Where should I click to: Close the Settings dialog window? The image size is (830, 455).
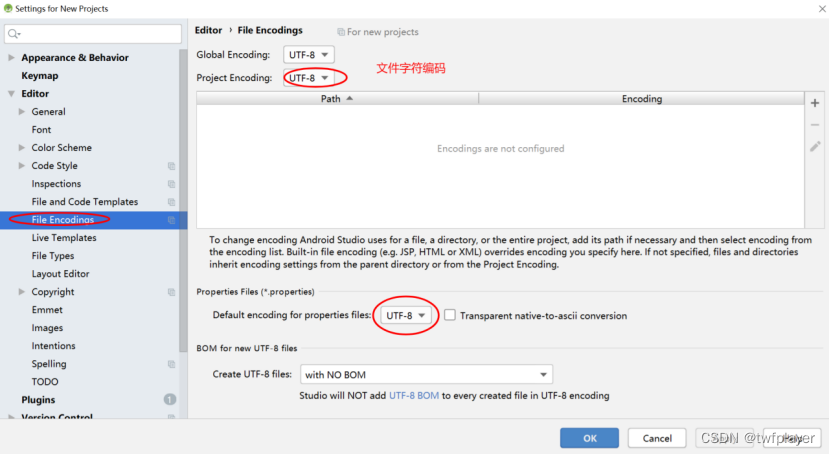[823, 8]
